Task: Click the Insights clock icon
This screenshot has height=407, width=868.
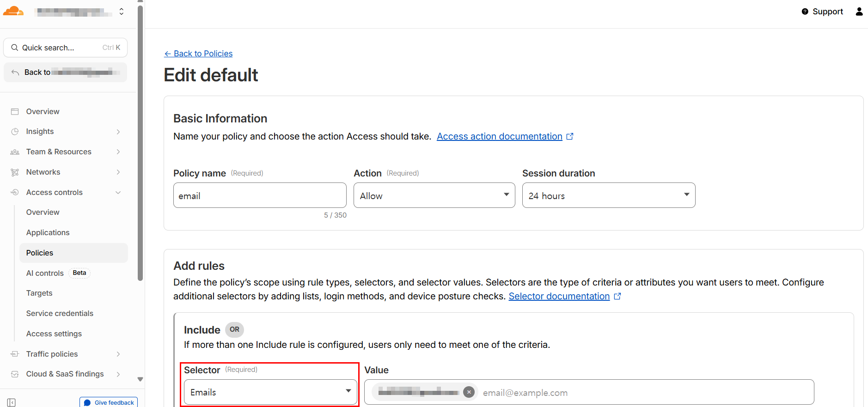Action: pos(15,132)
